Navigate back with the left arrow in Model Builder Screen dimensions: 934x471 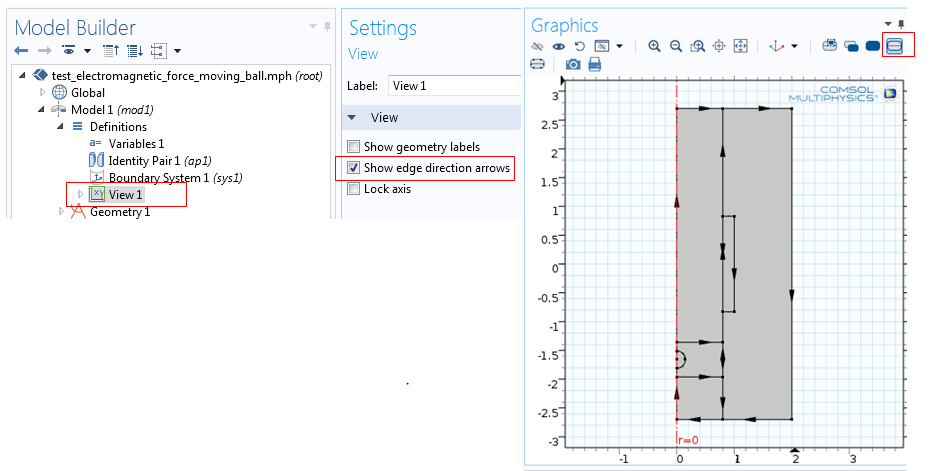[x=21, y=50]
